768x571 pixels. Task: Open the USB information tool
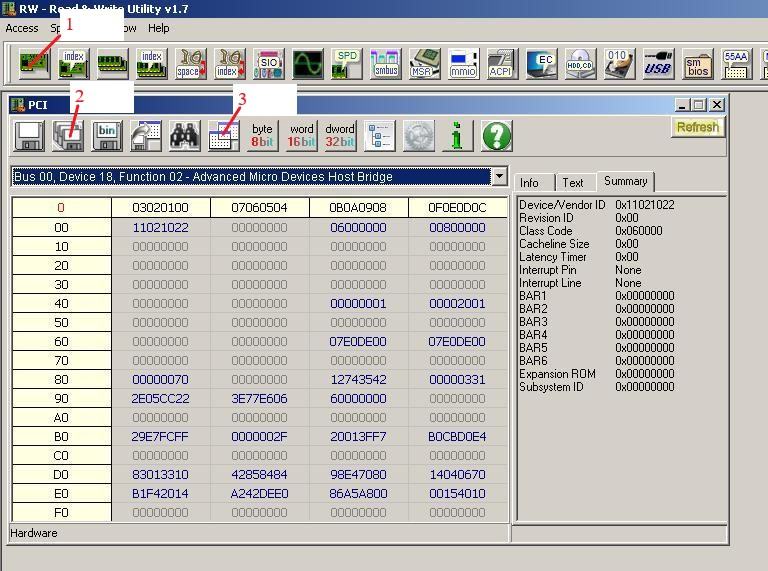coord(658,64)
